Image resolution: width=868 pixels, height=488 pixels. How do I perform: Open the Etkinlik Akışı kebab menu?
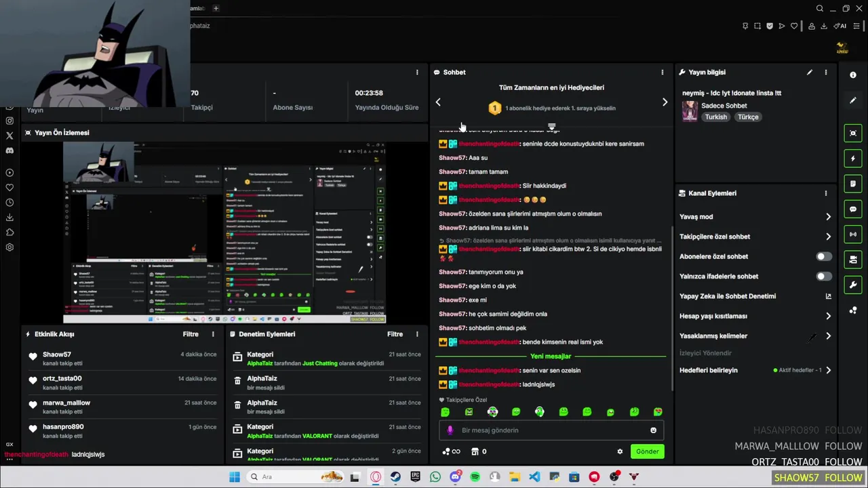pyautogui.click(x=213, y=334)
